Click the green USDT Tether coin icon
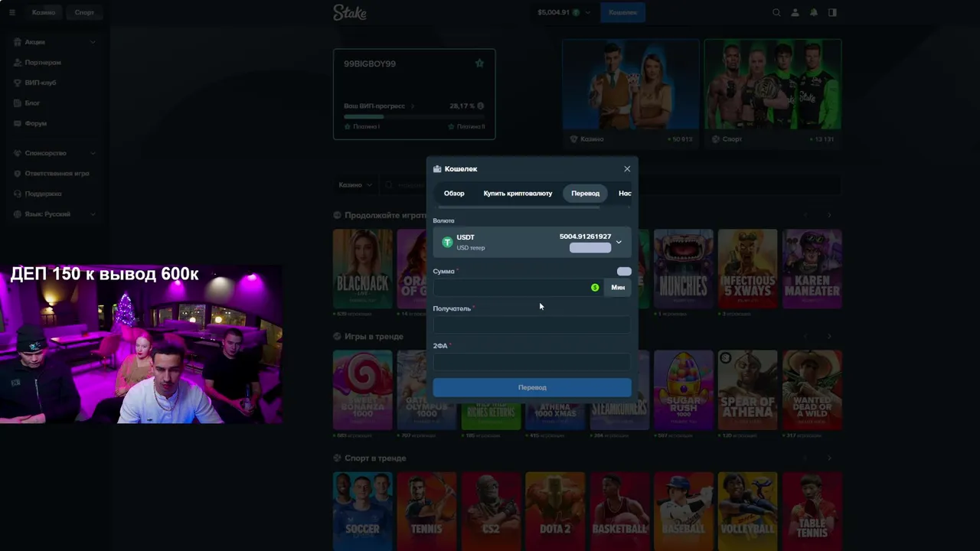 coord(447,242)
